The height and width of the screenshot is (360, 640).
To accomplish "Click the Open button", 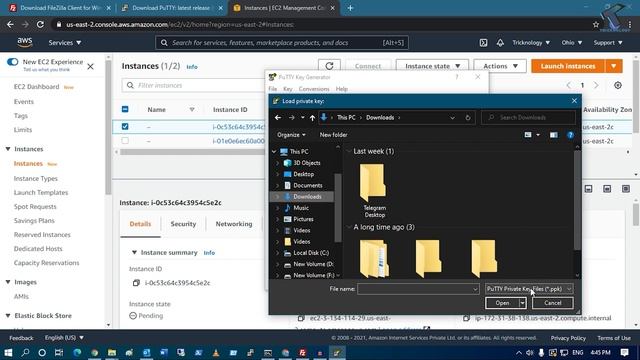I will point(502,303).
